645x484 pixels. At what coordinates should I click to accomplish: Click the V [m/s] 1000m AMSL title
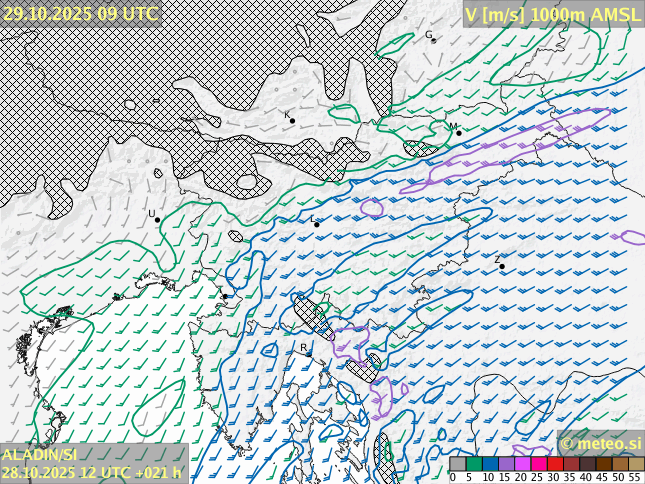coord(553,13)
